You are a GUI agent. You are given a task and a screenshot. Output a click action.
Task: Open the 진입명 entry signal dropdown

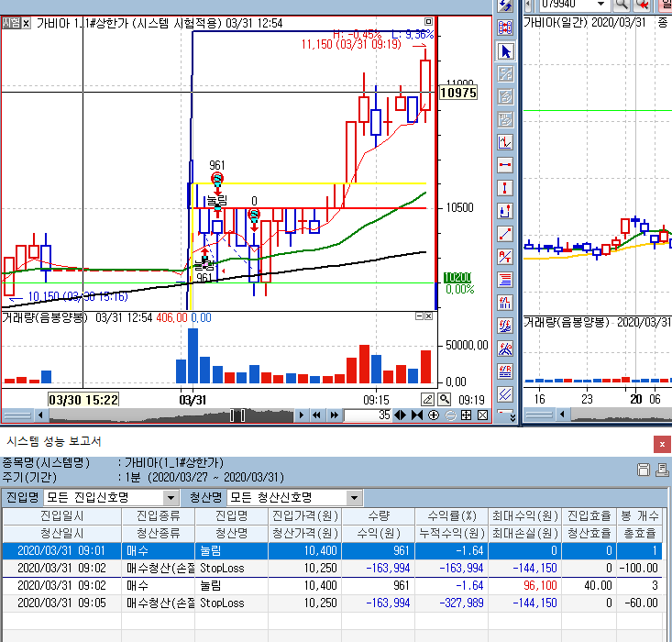click(x=169, y=497)
